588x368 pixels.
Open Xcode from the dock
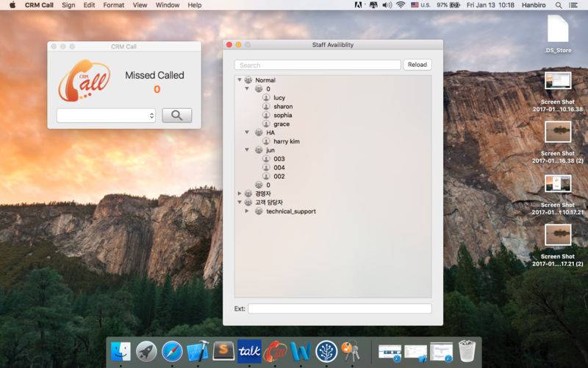pyautogui.click(x=198, y=351)
